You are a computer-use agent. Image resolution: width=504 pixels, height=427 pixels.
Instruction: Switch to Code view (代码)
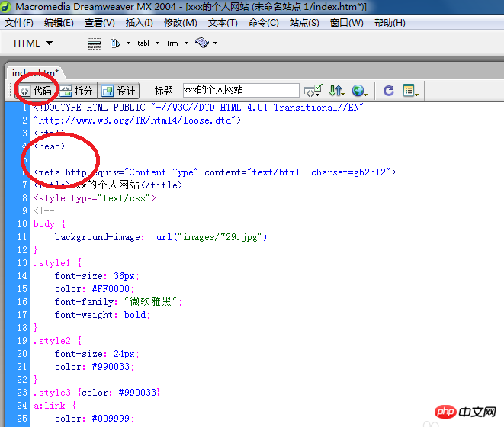36,91
